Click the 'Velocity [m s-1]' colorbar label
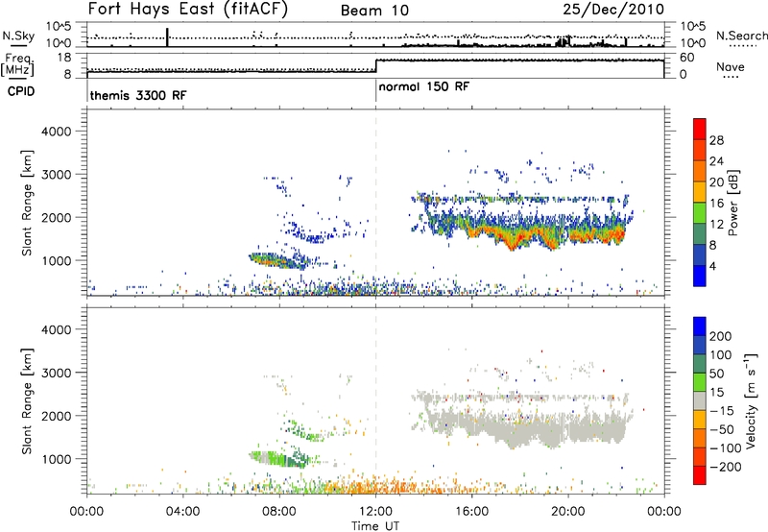 click(x=751, y=400)
